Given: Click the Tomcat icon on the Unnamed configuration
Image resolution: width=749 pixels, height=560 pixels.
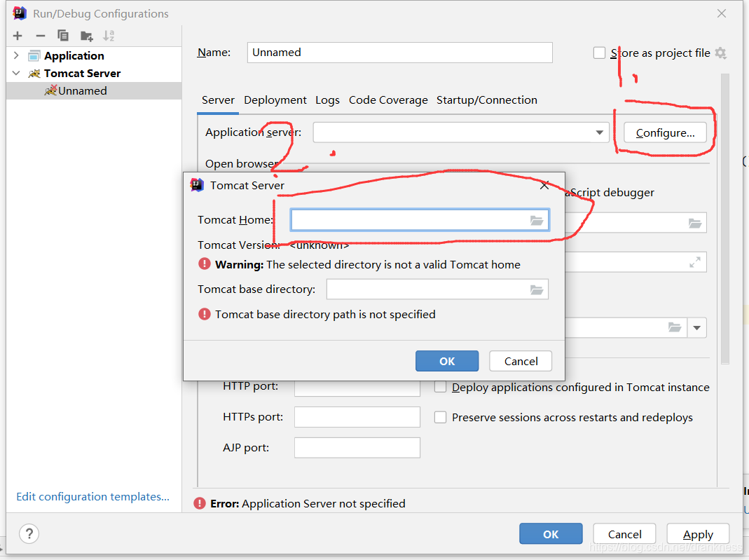Looking at the screenshot, I should tap(50, 90).
